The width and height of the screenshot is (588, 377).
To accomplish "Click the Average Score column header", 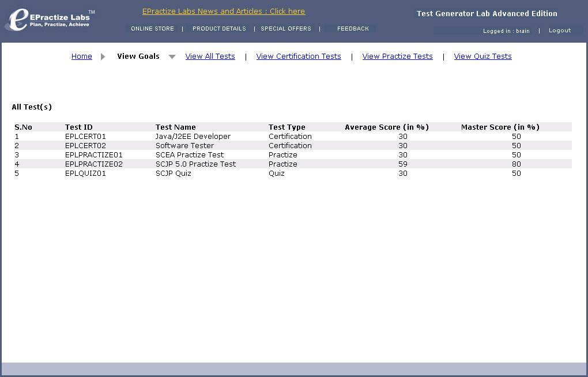I will point(386,127).
